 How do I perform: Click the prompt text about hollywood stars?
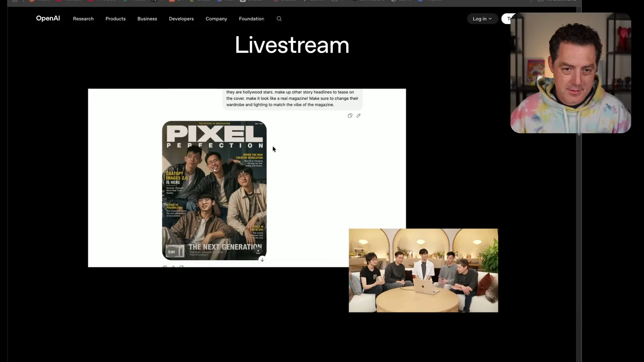pyautogui.click(x=292, y=99)
